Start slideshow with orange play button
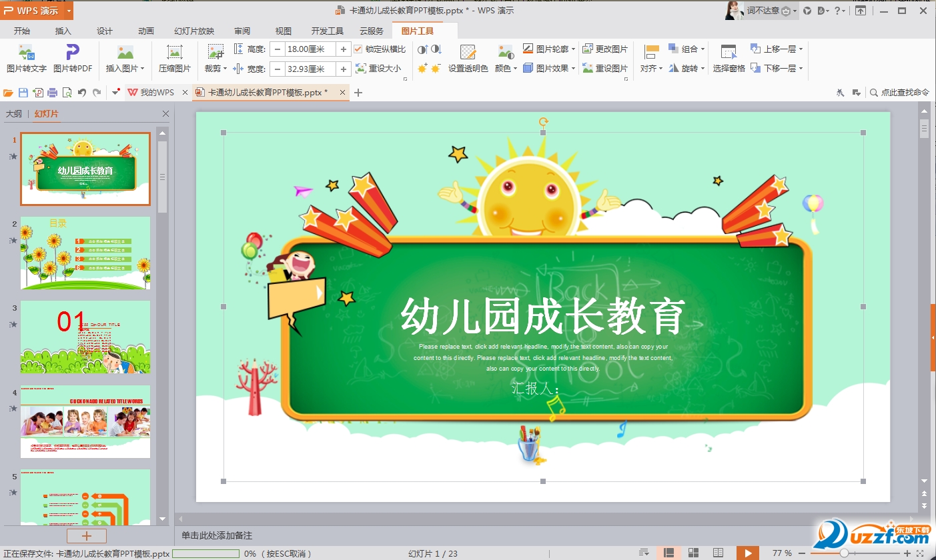This screenshot has width=936, height=560. pyautogui.click(x=748, y=553)
